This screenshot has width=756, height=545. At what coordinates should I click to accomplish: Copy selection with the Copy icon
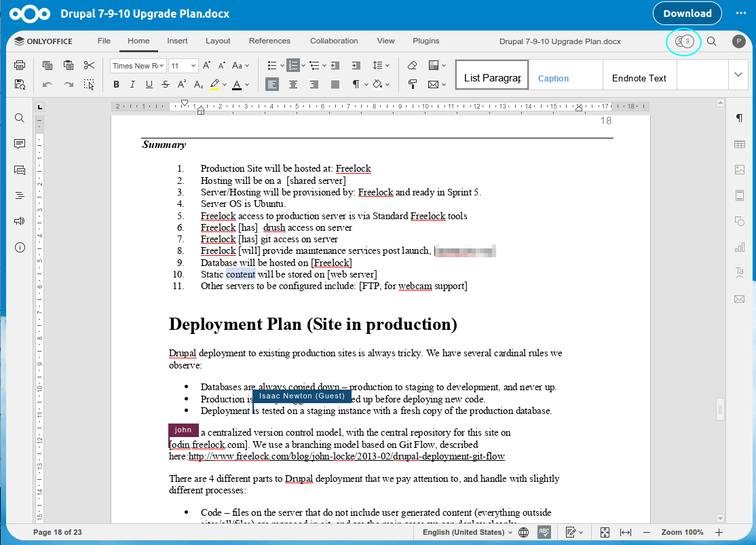(48, 65)
